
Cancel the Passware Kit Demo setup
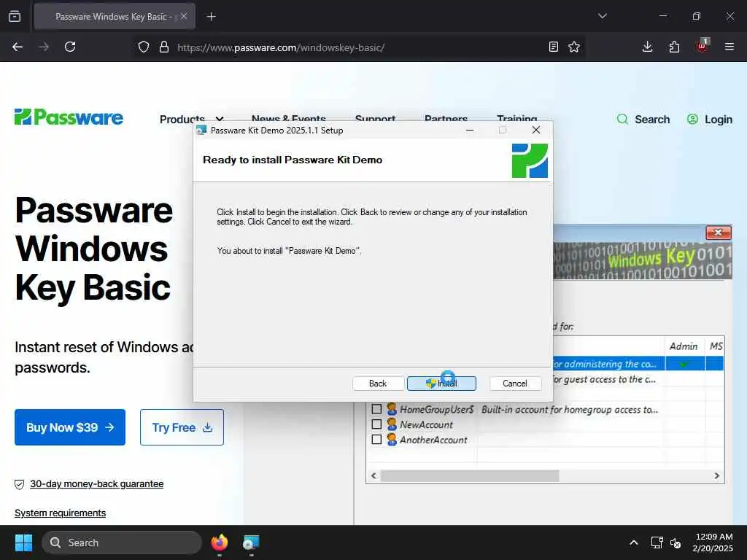[x=515, y=384]
